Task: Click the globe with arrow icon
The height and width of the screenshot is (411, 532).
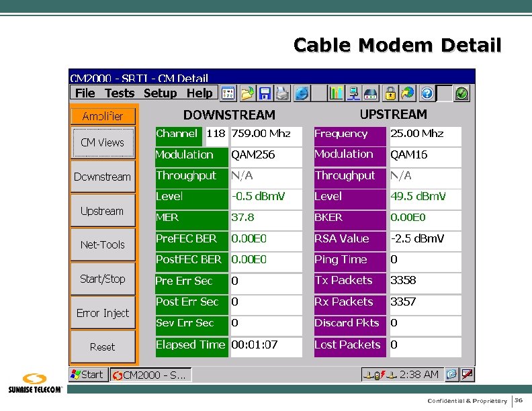Action: 408,93
